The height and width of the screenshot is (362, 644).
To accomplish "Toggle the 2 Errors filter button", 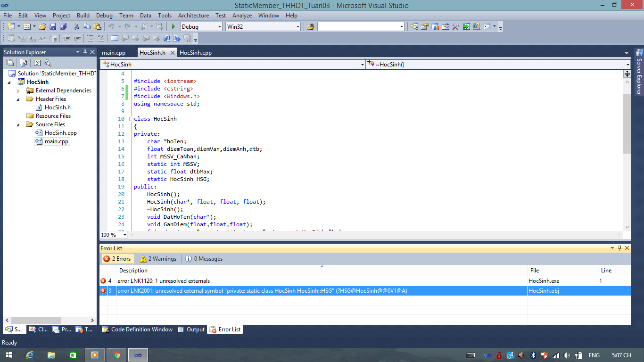I will pos(117,259).
